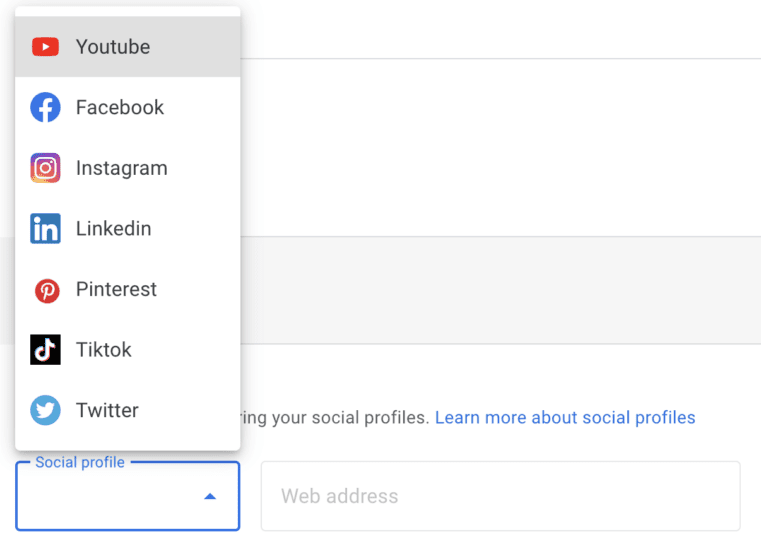Focus the Web address text field

pyautogui.click(x=500, y=496)
